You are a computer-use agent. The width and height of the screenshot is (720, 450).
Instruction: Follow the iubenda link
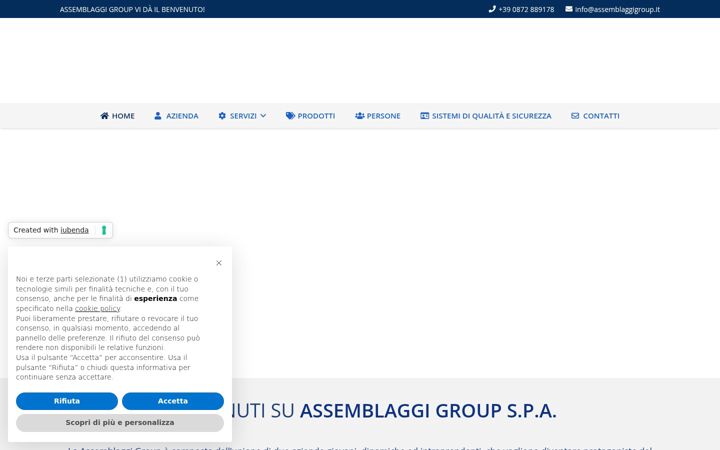coord(74,230)
